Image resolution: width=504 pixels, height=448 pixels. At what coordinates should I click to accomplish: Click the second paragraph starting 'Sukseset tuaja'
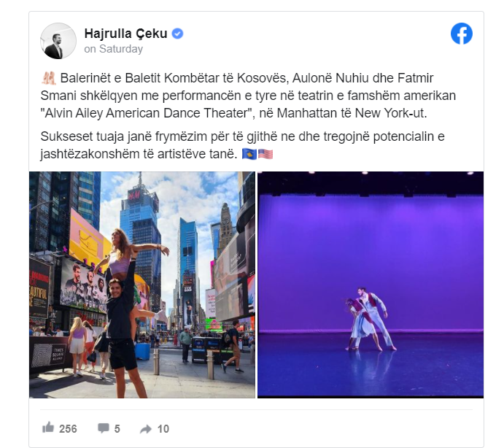coord(242,145)
